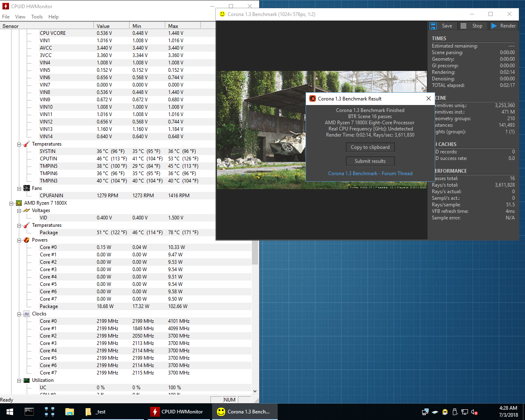The height and width of the screenshot is (420, 525).
Task: Click Submit results button
Action: point(370,161)
